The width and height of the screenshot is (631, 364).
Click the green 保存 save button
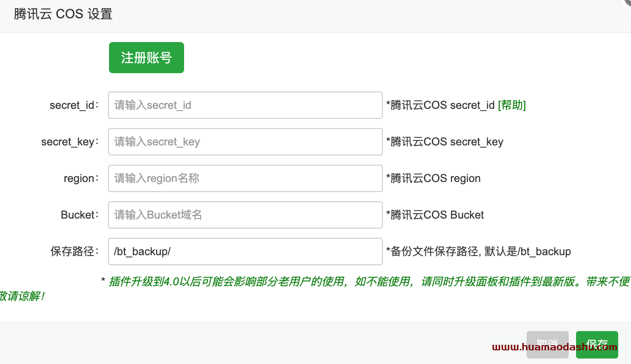click(x=597, y=345)
